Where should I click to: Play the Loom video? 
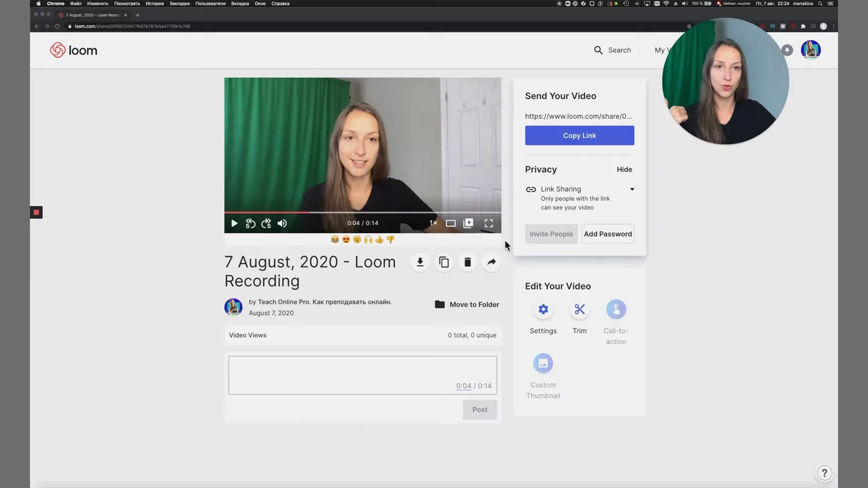click(234, 223)
